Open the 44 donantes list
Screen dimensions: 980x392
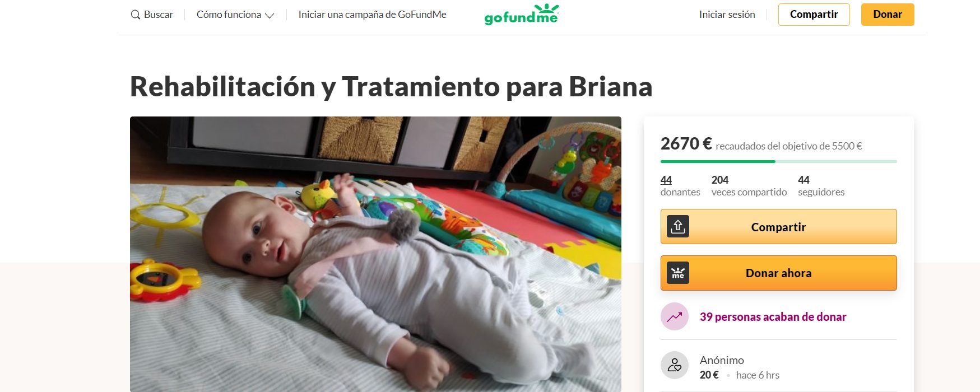click(680, 186)
